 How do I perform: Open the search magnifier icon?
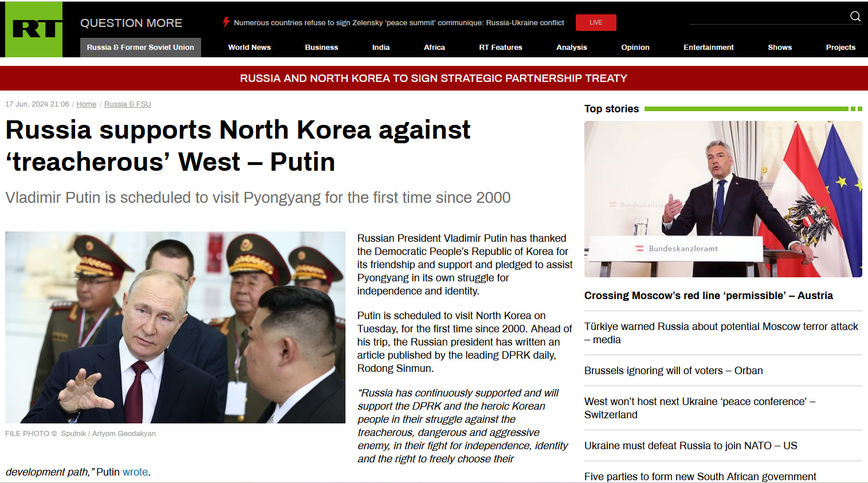point(855,16)
